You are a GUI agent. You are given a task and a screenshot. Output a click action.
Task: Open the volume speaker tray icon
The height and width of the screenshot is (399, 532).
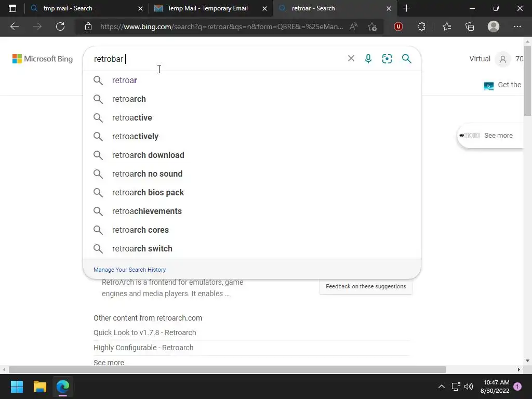point(469,387)
